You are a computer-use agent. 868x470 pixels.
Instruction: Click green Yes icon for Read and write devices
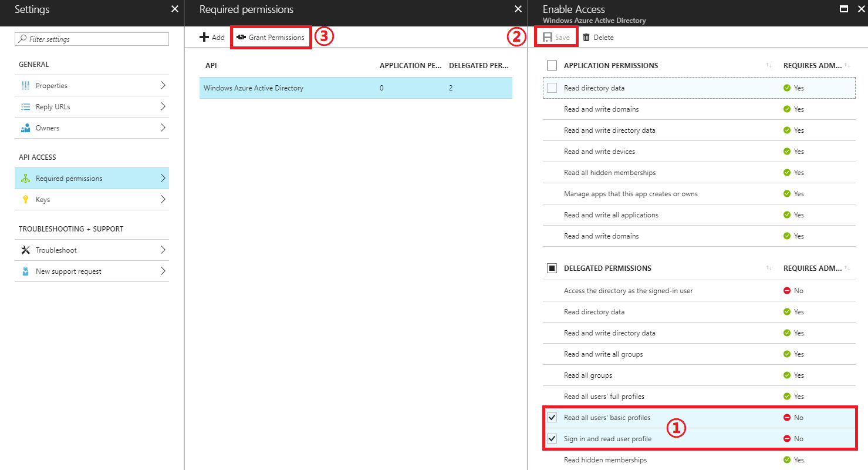coord(787,152)
